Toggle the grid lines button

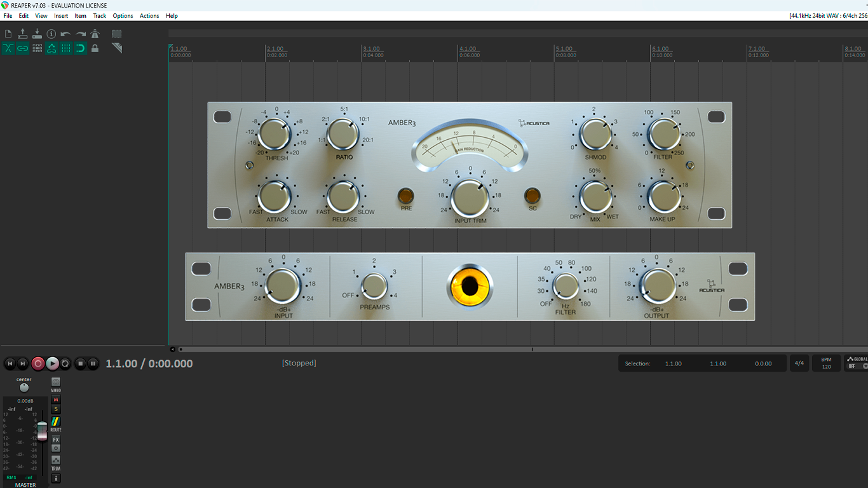pyautogui.click(x=65, y=48)
